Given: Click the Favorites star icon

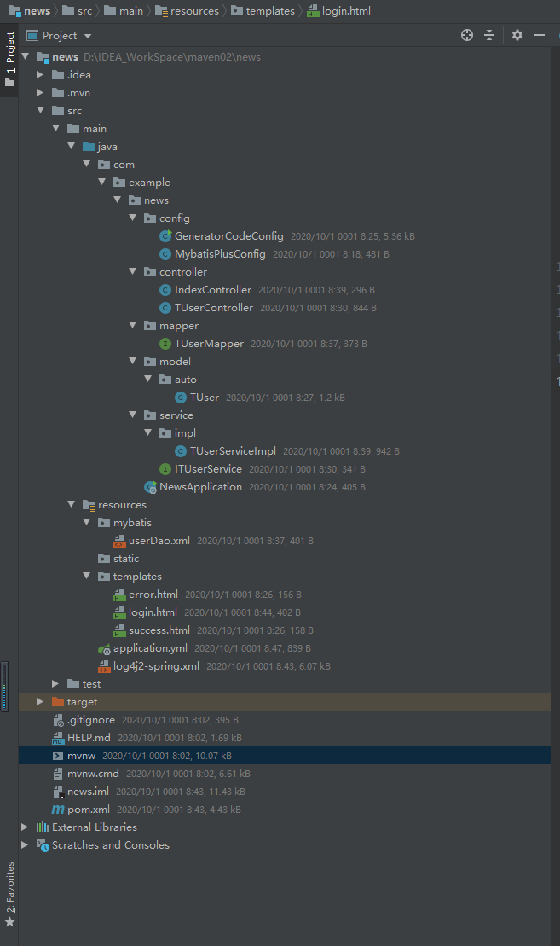Looking at the screenshot, I should pos(9,922).
